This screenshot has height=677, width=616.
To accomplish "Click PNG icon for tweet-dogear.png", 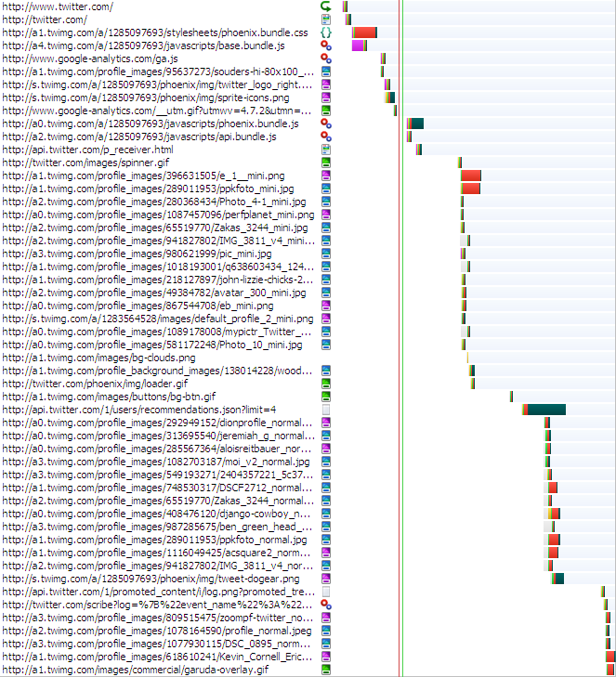I will [326, 579].
